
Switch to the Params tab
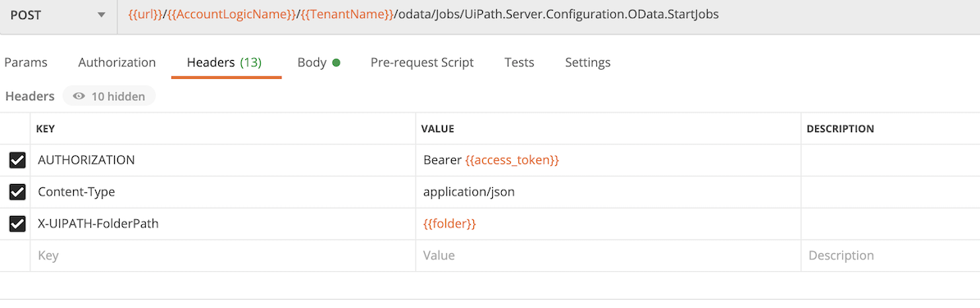[25, 62]
